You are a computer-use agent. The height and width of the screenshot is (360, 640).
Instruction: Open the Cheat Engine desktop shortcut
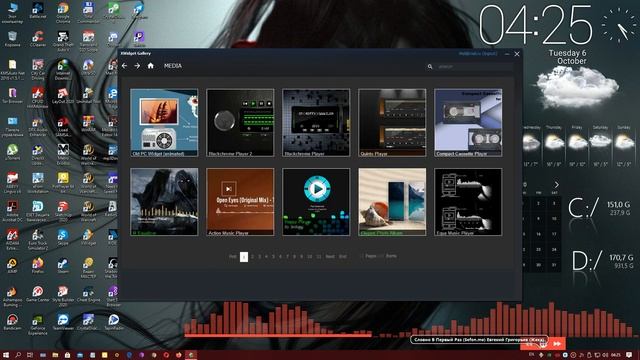[x=88, y=294]
